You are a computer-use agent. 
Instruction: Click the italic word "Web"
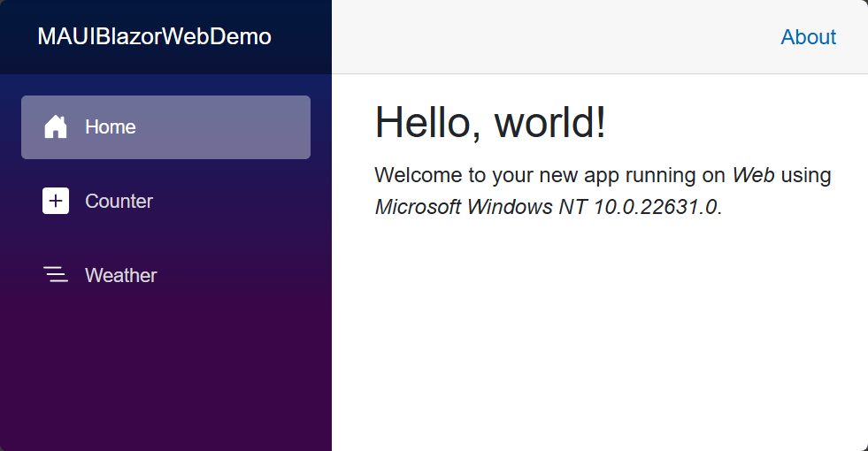coord(753,175)
